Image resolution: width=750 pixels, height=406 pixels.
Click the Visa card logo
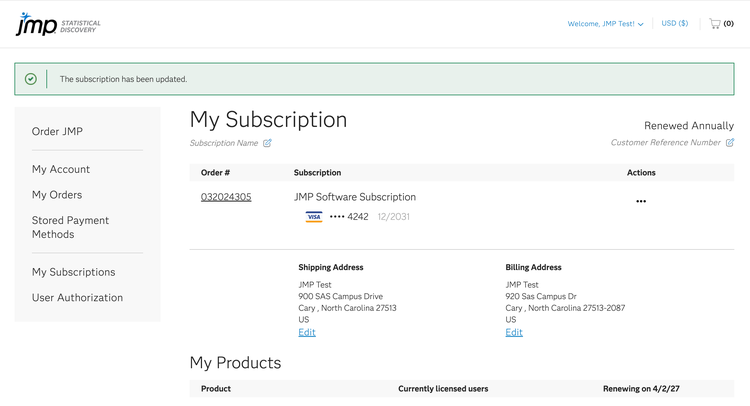(x=314, y=217)
